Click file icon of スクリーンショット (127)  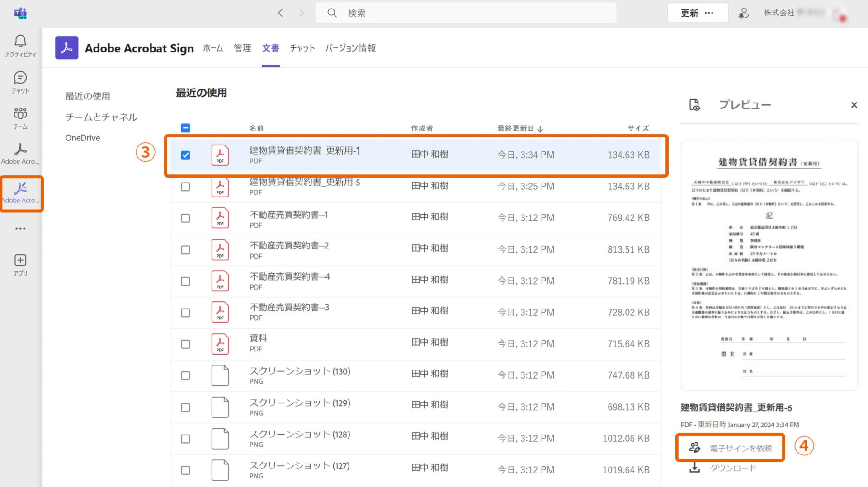tap(220, 470)
